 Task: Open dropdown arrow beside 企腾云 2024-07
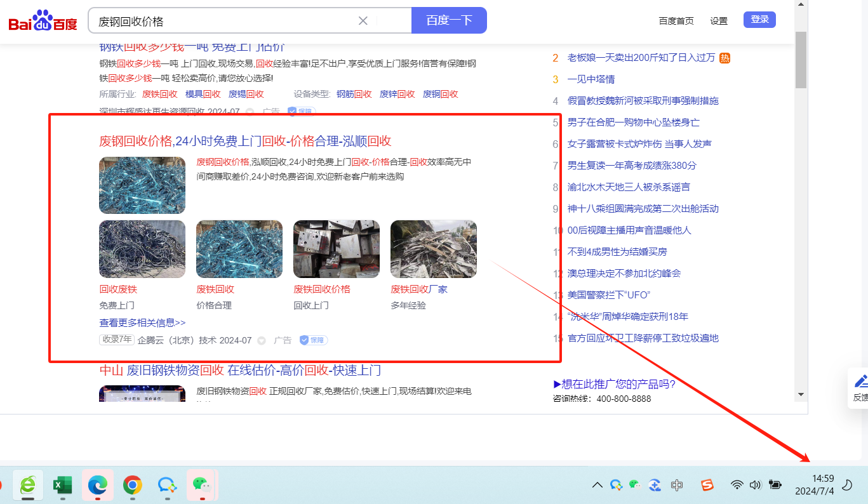[261, 341]
